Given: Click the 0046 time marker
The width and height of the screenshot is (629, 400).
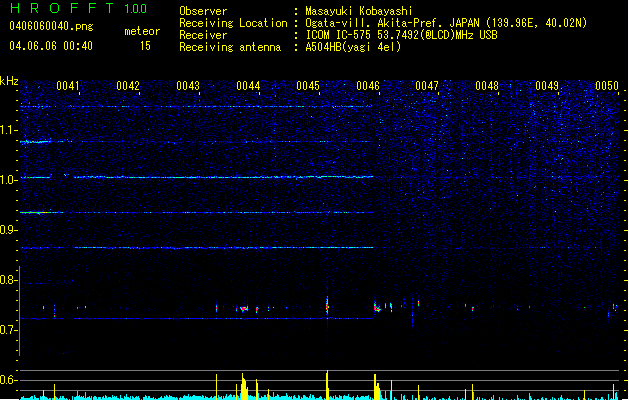Looking at the screenshot, I should pos(368,86).
